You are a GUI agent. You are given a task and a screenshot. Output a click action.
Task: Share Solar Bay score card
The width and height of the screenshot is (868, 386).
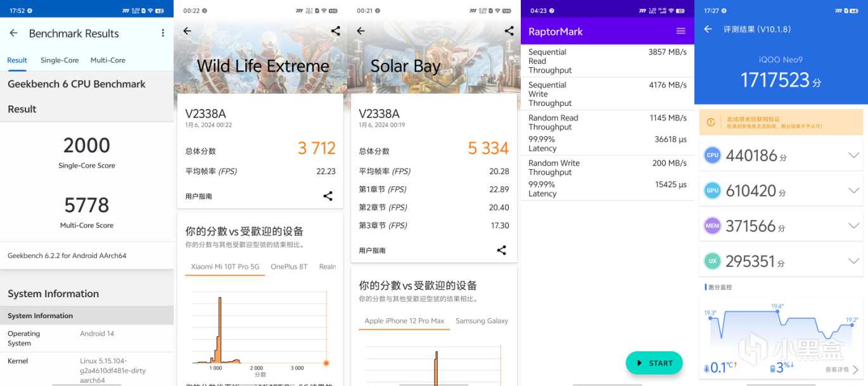click(x=501, y=250)
